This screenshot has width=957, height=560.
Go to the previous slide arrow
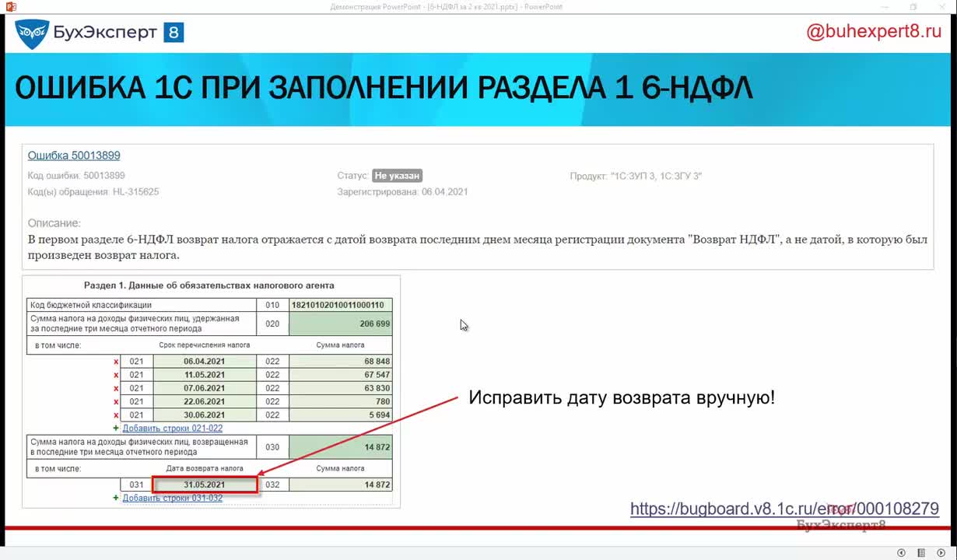(x=901, y=553)
